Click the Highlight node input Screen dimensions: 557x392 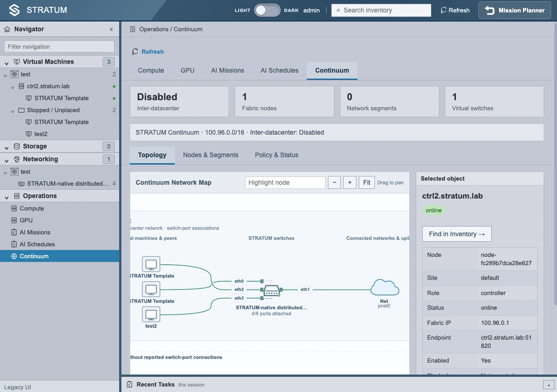(285, 182)
